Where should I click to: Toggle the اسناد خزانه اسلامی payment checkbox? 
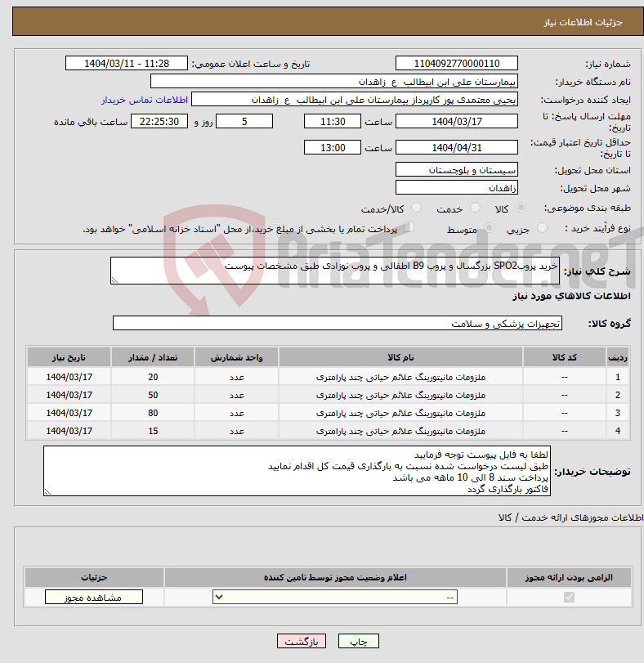point(409,227)
